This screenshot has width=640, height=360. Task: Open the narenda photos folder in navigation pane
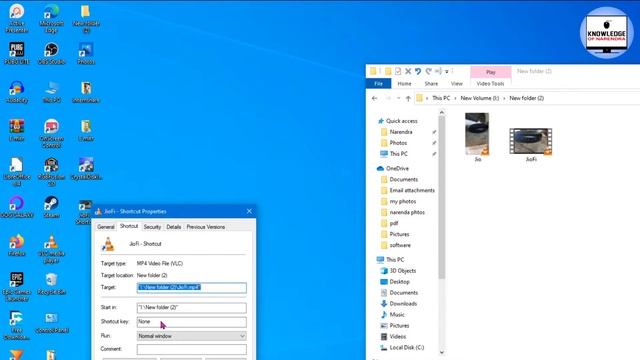(x=407, y=213)
